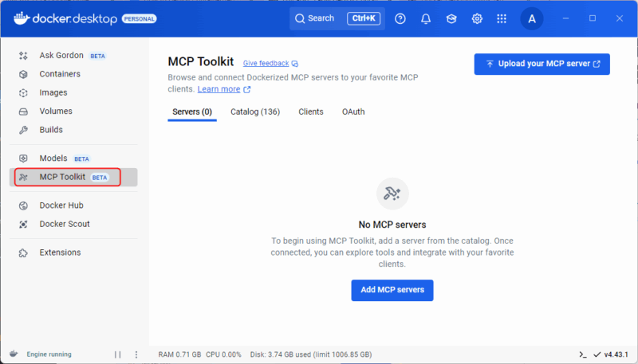Switch to the OAuth tab
Screen dimensions: 638x364
353,112
